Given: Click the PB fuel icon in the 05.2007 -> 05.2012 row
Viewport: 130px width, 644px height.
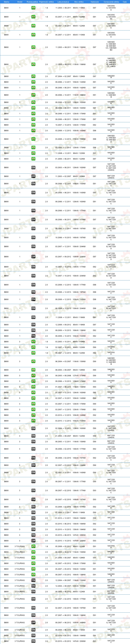Looking at the screenshot, I should (x=33, y=569).
